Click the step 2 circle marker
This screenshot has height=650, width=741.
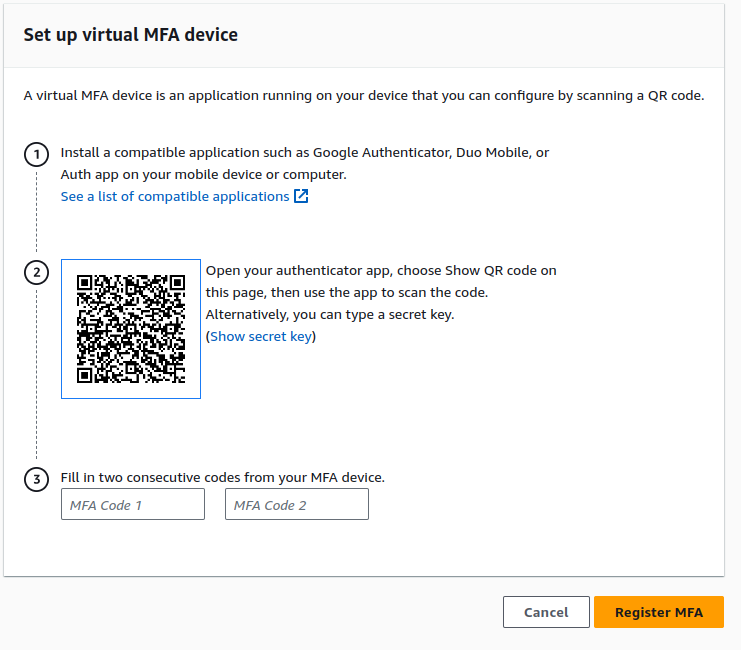(x=37, y=272)
